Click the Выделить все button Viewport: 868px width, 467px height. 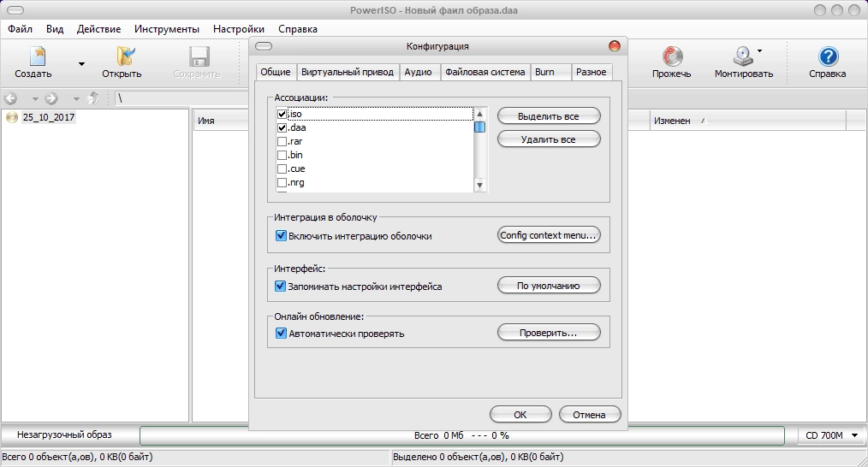point(549,116)
